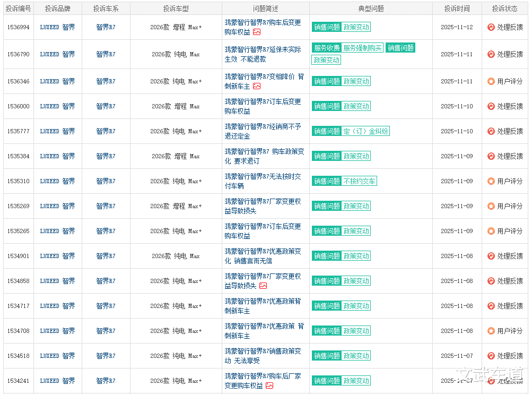This screenshot has height=394, width=532.
Task: Click the 用户评分 status icon for complaint 1535269
Action: click(x=491, y=206)
